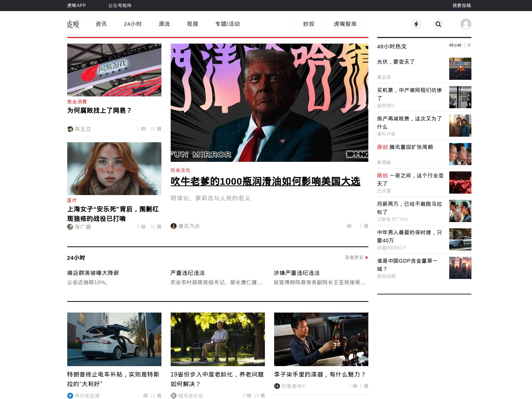Open hot article 光伏，要变天了

coord(396,62)
